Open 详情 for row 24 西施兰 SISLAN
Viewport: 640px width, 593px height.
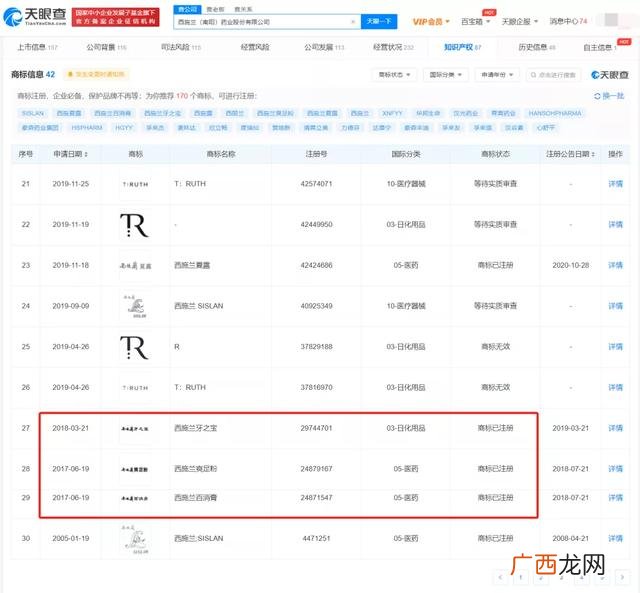(615, 306)
